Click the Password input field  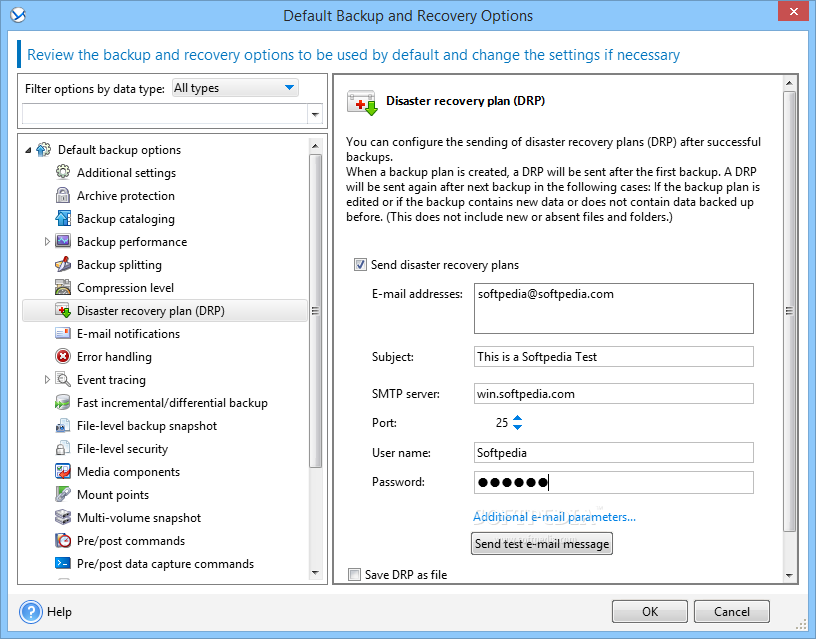click(x=614, y=482)
